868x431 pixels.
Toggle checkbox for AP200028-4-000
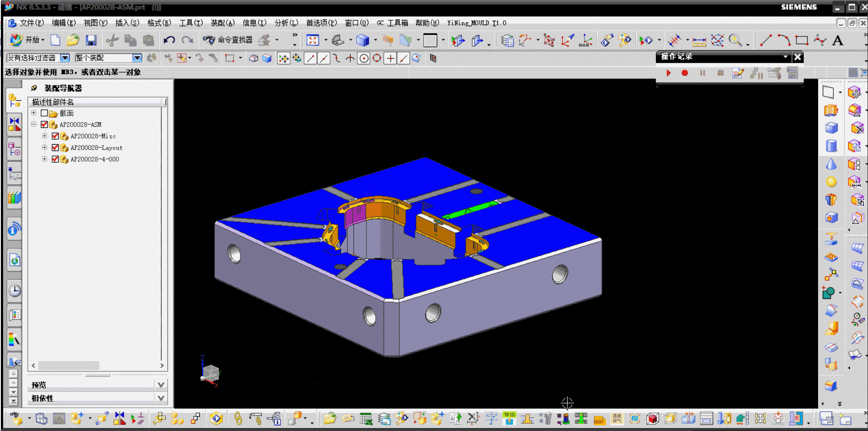[55, 159]
